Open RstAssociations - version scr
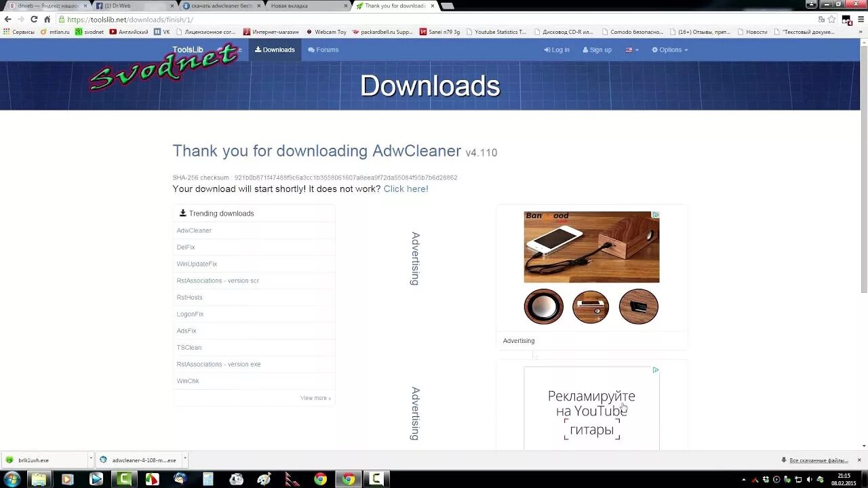Screen dimensions: 868x488 coord(254,281)
